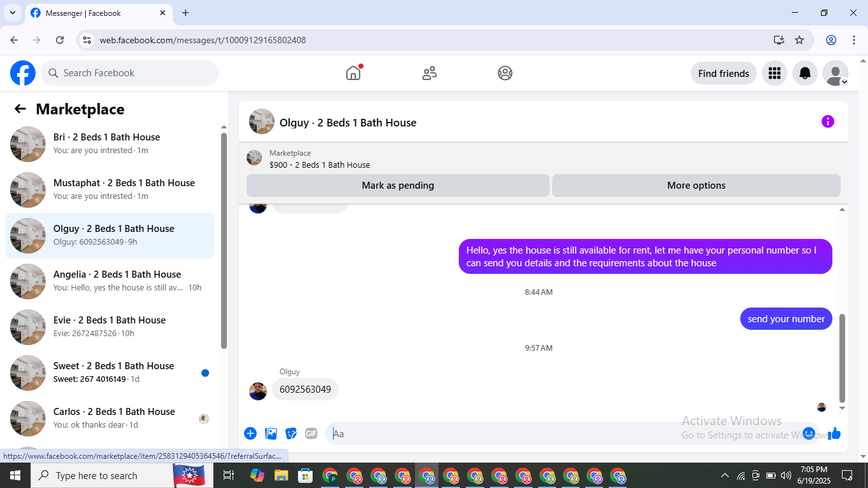Send a thumbs-up like

point(834,433)
